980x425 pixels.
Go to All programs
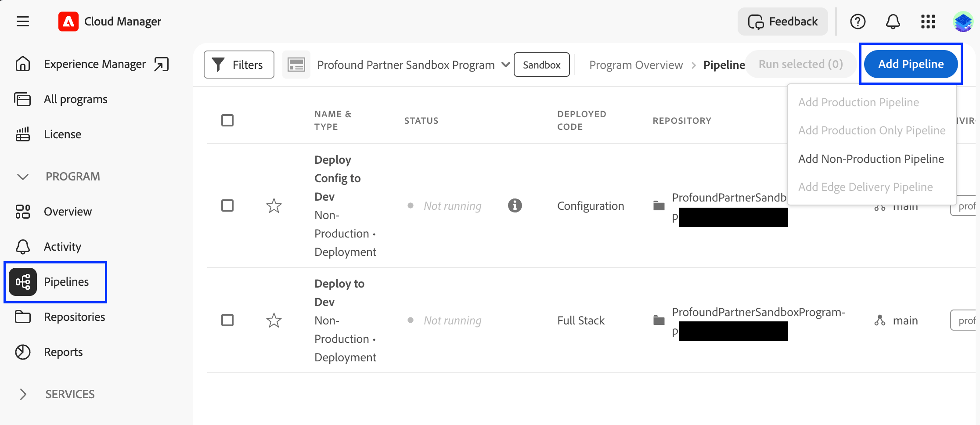(x=76, y=99)
